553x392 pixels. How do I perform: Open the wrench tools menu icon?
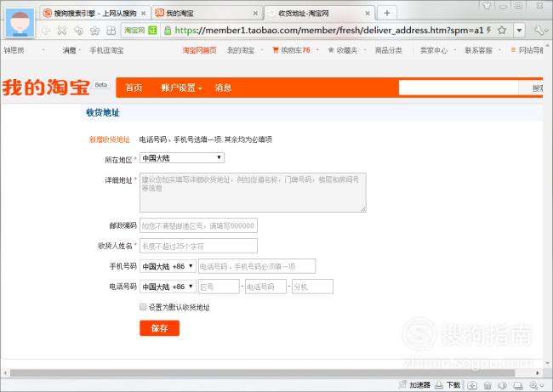pyautogui.click(x=539, y=31)
